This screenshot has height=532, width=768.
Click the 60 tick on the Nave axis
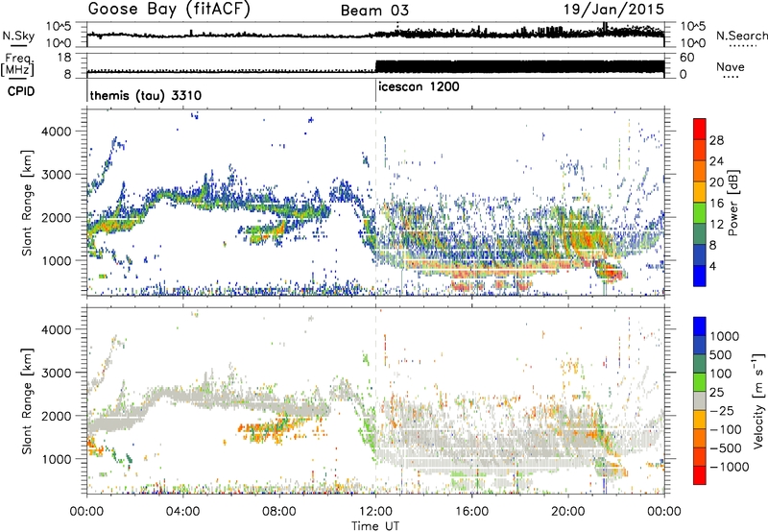point(687,58)
